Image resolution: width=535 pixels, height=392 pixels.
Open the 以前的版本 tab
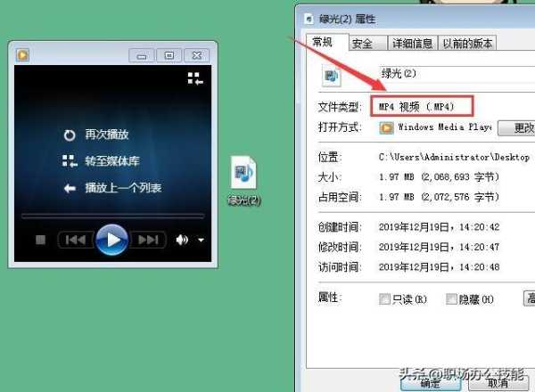coord(467,44)
